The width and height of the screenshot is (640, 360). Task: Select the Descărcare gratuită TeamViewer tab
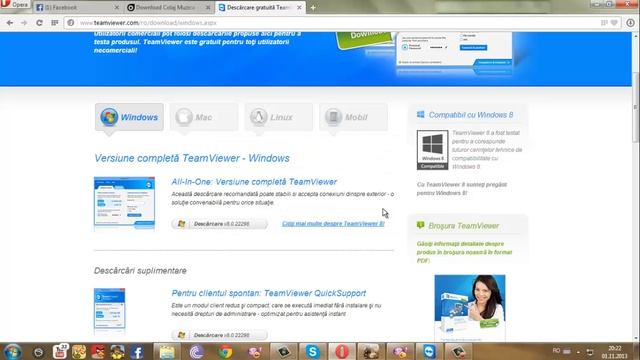pos(259,7)
